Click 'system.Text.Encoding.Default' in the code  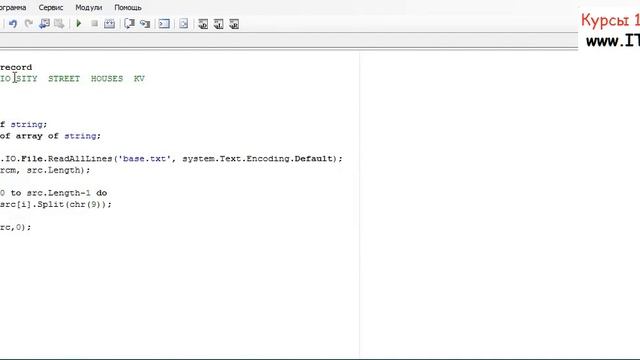click(258, 158)
